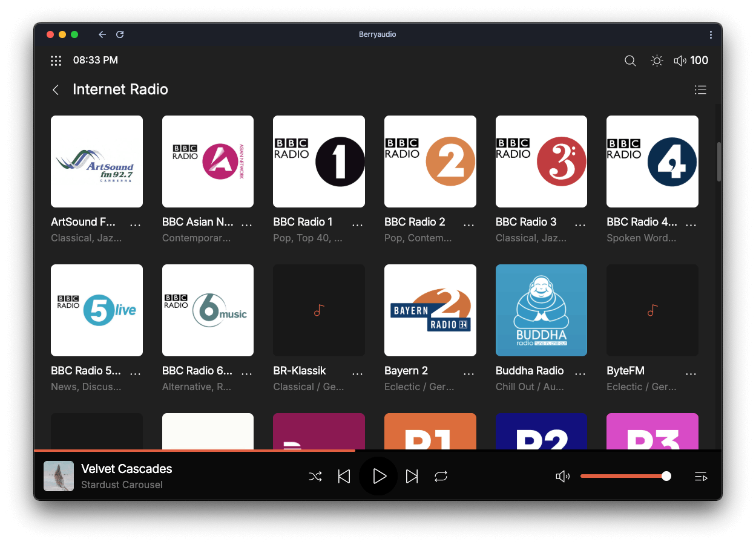Go to the previous track
The height and width of the screenshot is (545, 756).
344,477
